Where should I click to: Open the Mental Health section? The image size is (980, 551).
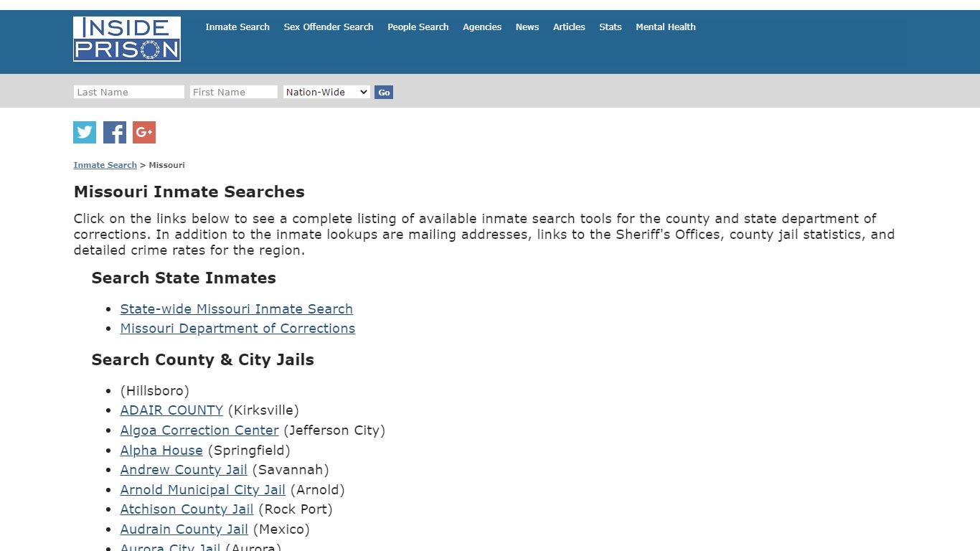click(x=666, y=27)
